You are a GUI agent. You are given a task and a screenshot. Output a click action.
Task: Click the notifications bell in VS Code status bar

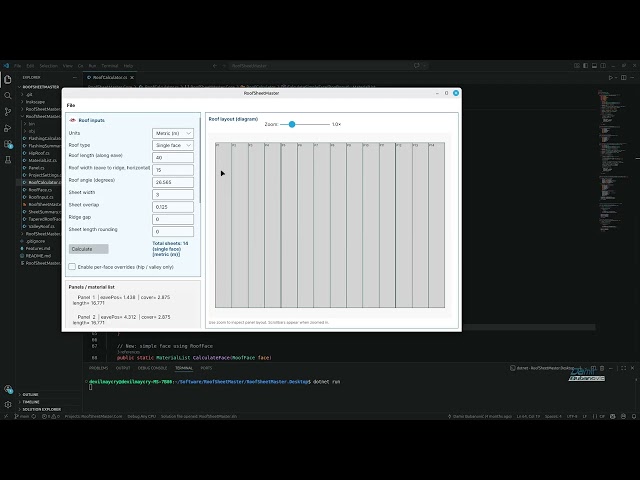pyautogui.click(x=634, y=416)
